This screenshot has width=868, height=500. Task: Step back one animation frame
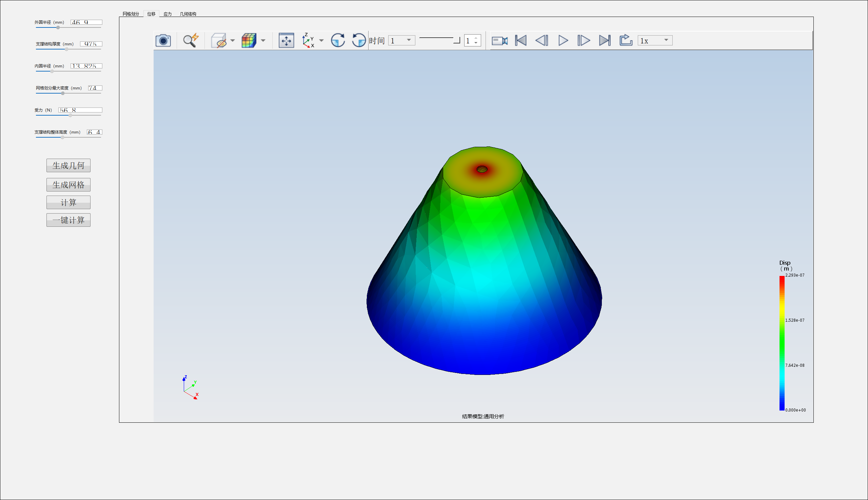(x=542, y=41)
